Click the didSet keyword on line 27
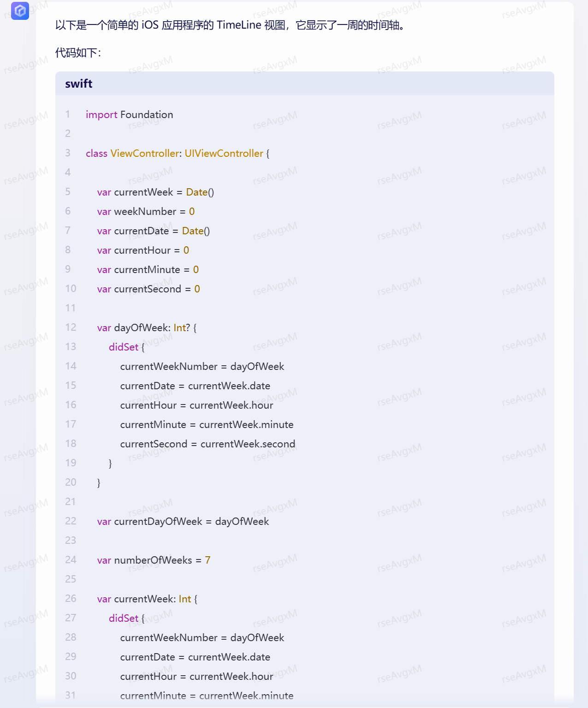 (x=124, y=618)
